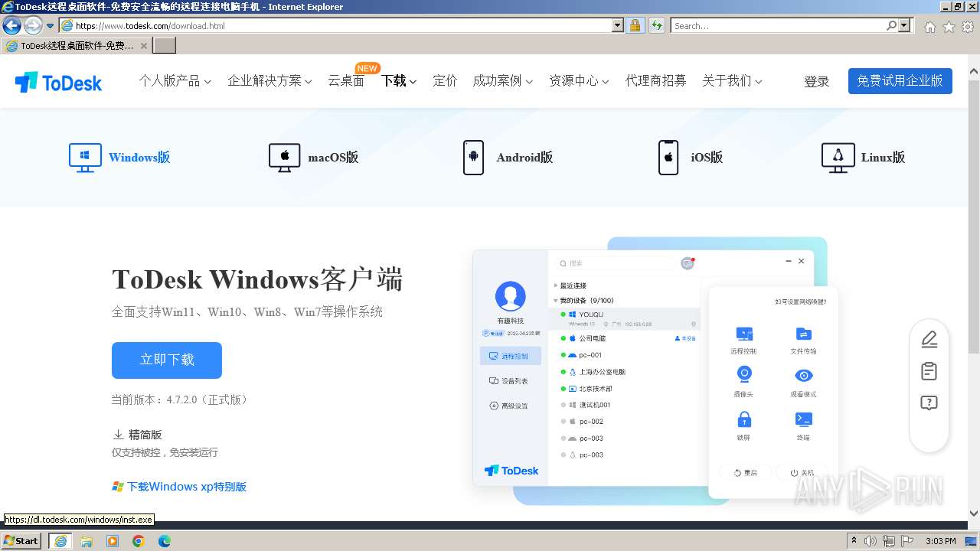
Task: Click the URL address bar field
Action: (343, 25)
